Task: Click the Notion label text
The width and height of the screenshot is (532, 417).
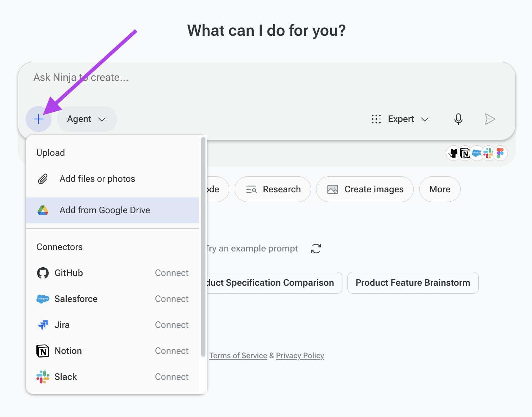Action: (x=68, y=351)
